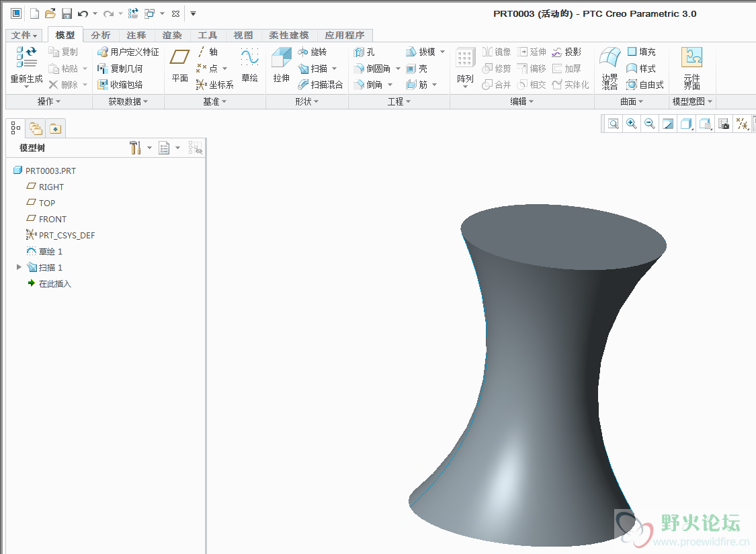Image resolution: width=756 pixels, height=554 pixels.
Task: Switch to the 视图 view tab
Action: click(243, 35)
